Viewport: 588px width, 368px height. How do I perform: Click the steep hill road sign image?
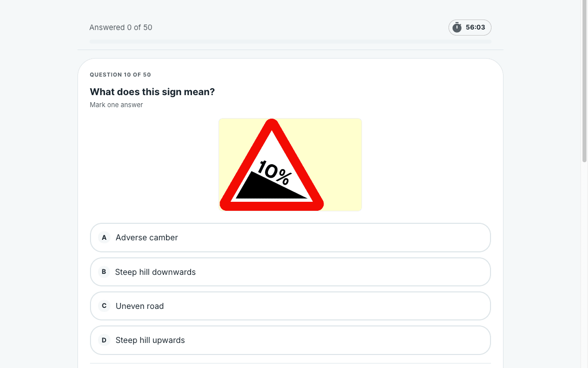(290, 165)
